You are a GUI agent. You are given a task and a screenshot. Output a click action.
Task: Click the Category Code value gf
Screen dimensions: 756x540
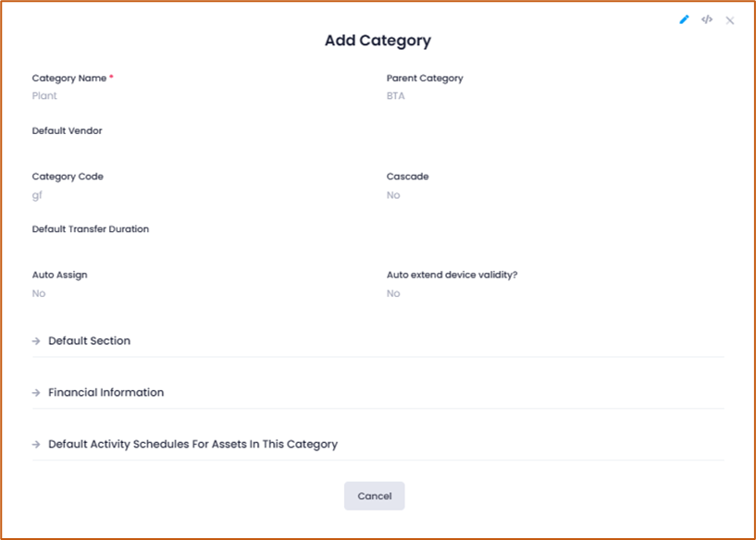[37, 195]
